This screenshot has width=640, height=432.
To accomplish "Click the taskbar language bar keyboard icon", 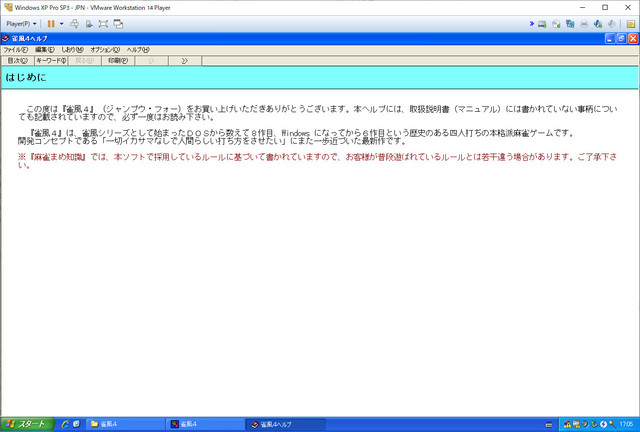I will (549, 425).
